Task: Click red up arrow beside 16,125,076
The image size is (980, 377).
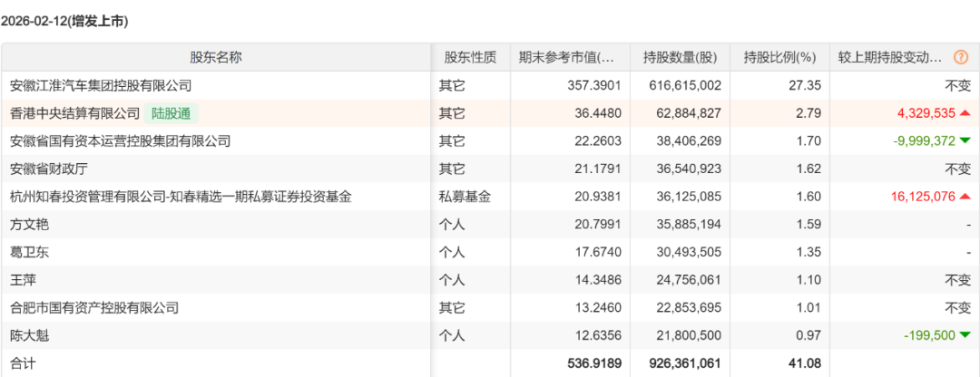Action: 965,197
